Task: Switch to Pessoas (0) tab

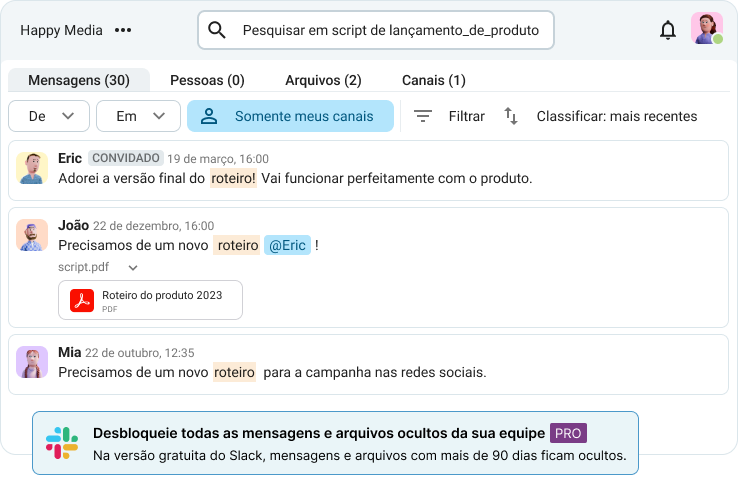Action: (207, 80)
